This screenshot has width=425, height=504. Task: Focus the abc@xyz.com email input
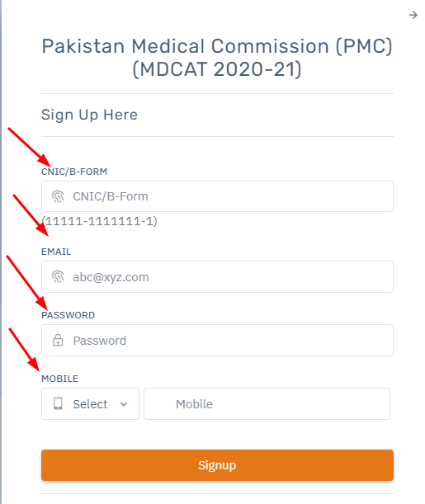point(217,277)
